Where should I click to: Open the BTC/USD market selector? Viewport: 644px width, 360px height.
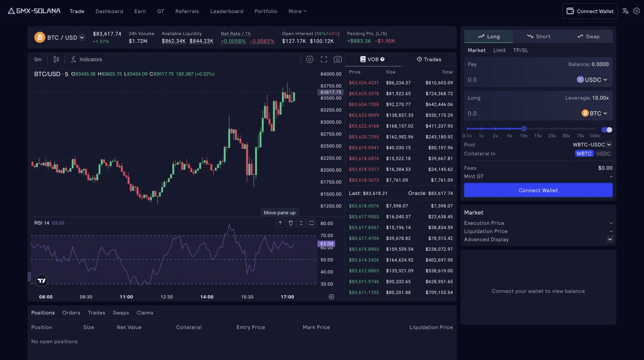tap(60, 37)
